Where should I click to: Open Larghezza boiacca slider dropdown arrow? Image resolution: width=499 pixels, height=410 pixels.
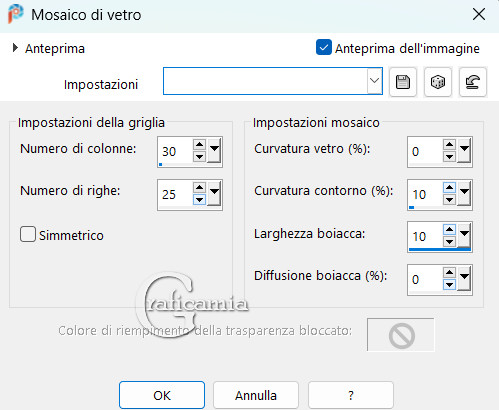464,236
